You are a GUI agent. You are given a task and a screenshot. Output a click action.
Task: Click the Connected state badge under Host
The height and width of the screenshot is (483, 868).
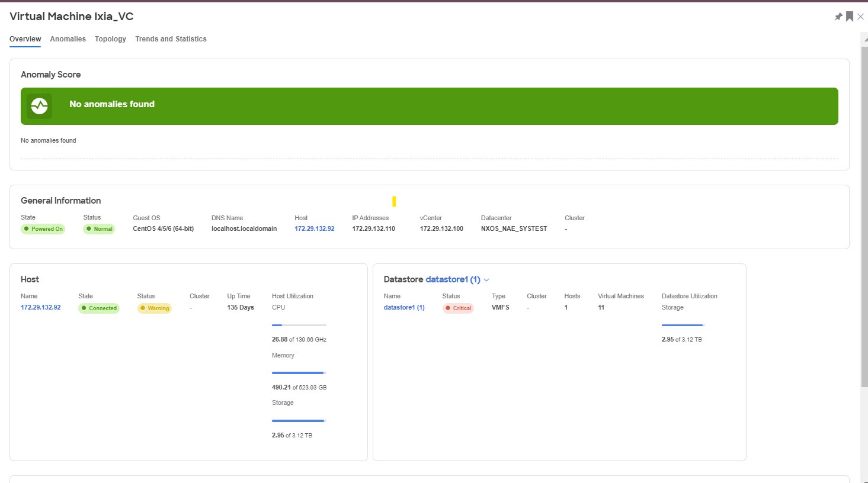(x=99, y=308)
